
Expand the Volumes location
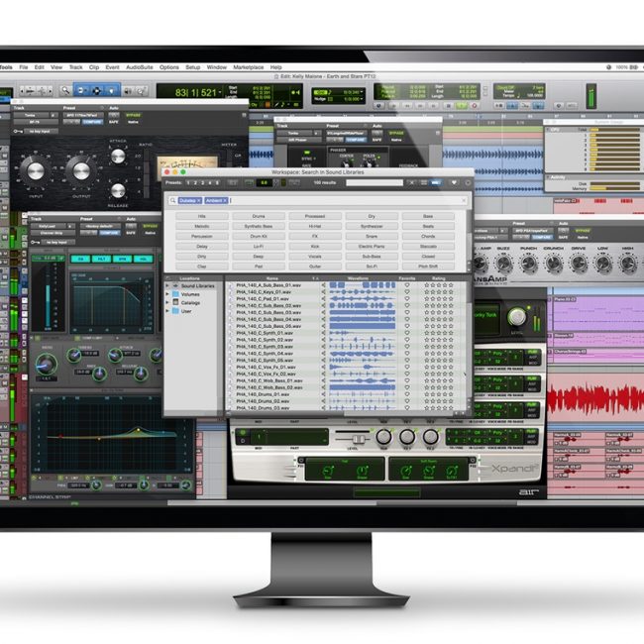(167, 294)
